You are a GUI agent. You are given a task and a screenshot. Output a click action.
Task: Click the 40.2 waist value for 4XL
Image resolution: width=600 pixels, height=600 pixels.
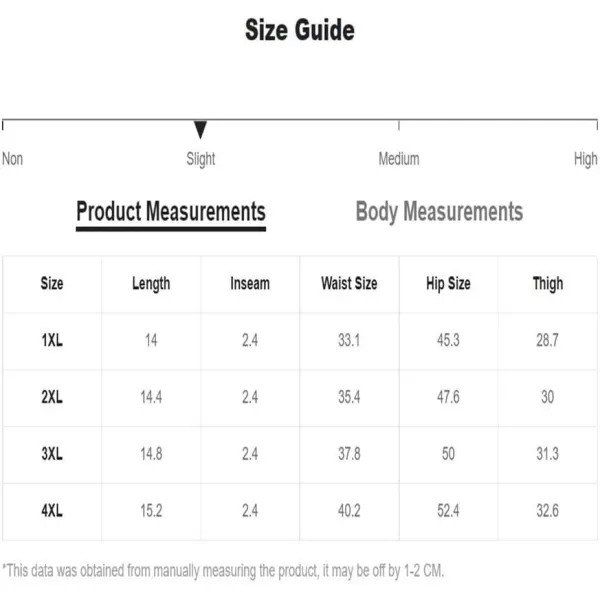pyautogui.click(x=349, y=511)
